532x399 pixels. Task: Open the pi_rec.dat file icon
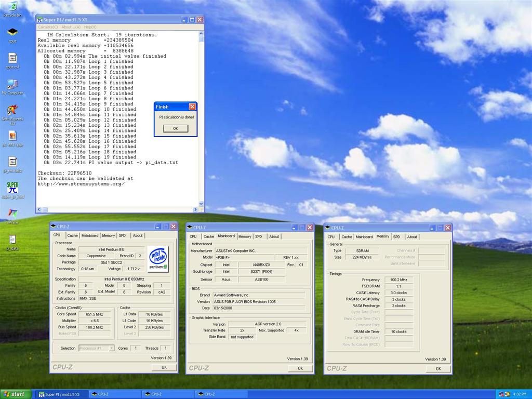(12, 163)
